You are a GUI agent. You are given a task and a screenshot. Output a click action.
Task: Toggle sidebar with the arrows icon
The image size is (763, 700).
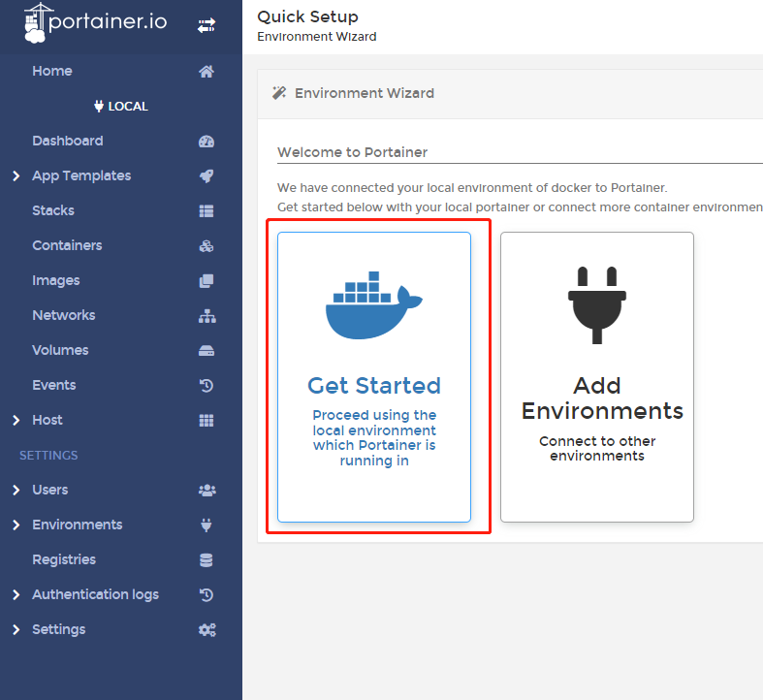[x=207, y=25]
